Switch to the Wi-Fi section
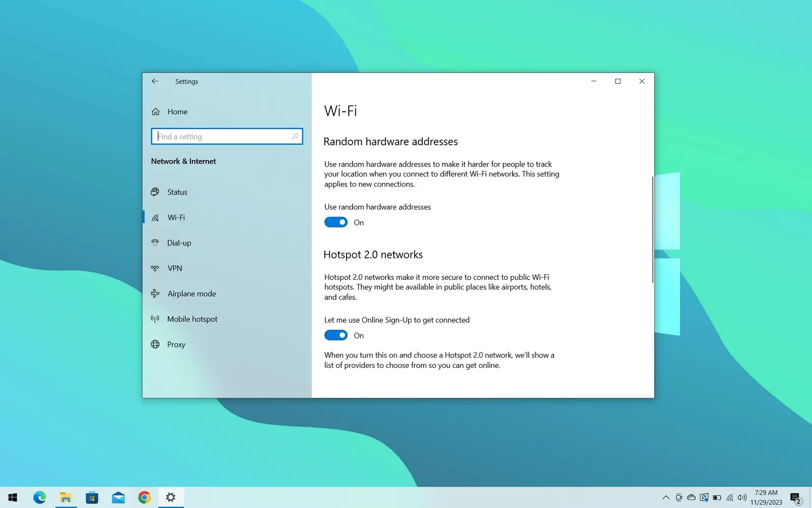 click(x=176, y=217)
